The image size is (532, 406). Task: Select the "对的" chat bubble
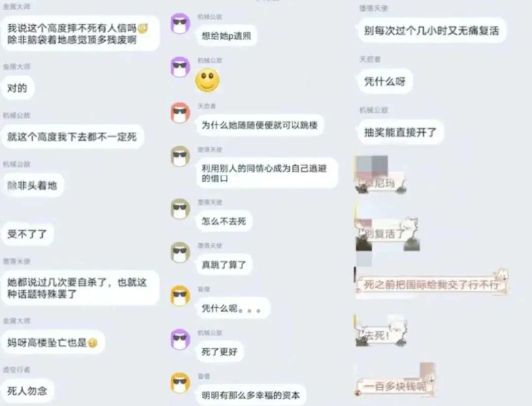[x=17, y=88]
